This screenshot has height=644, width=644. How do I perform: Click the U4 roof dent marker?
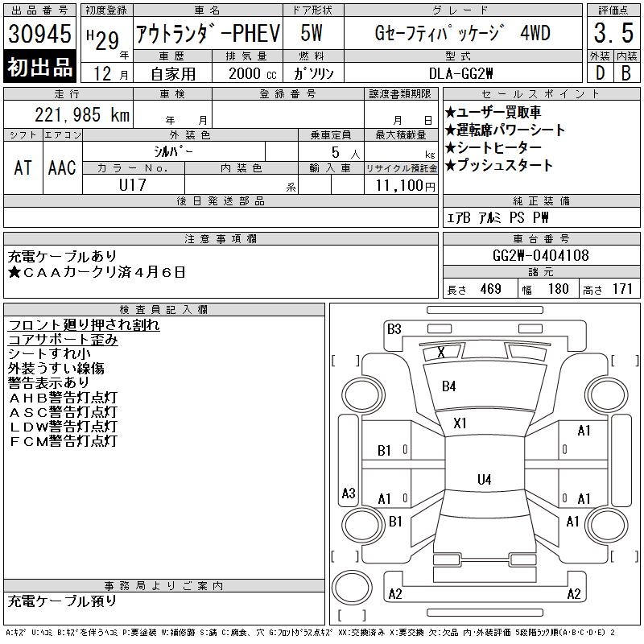click(483, 480)
